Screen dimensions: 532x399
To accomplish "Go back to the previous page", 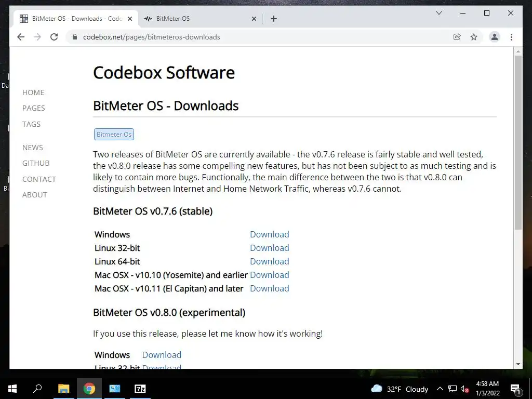I will point(21,37).
